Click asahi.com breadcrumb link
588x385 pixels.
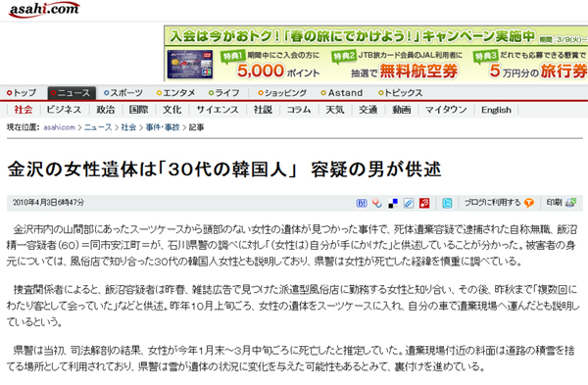pos(59,127)
